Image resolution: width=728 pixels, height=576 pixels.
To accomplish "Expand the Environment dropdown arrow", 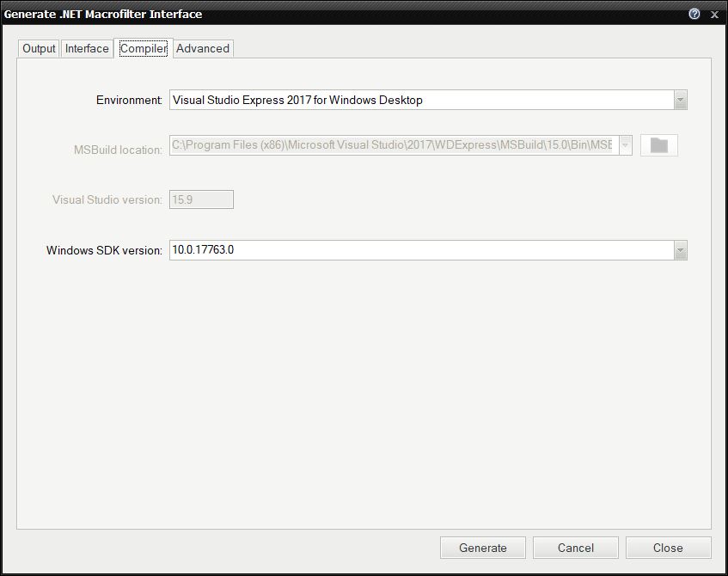I will coord(680,100).
